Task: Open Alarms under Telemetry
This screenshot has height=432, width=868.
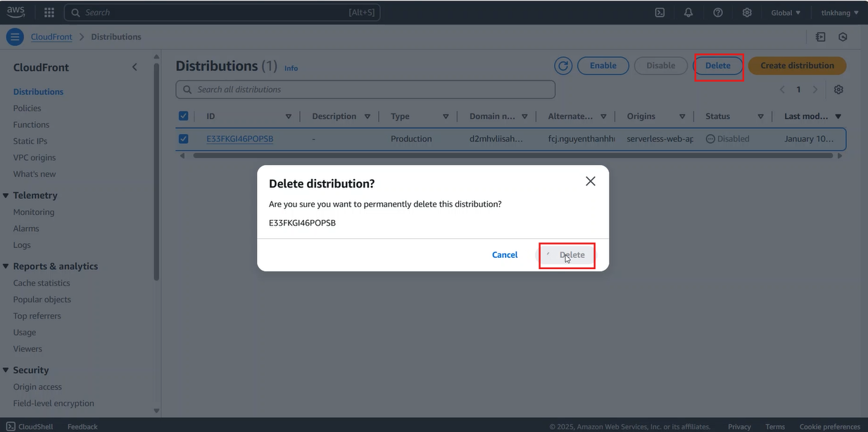Action: click(26, 228)
